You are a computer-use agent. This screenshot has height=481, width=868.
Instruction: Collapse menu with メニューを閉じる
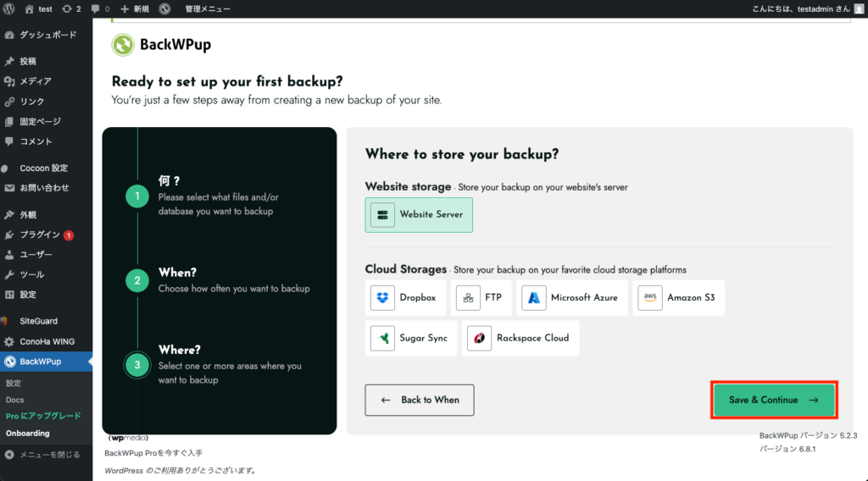(47, 455)
